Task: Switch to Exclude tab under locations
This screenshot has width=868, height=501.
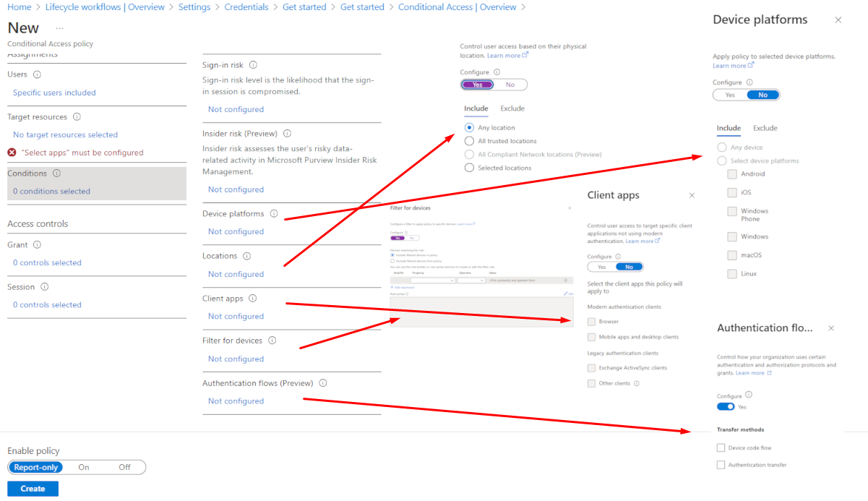Action: pyautogui.click(x=512, y=108)
